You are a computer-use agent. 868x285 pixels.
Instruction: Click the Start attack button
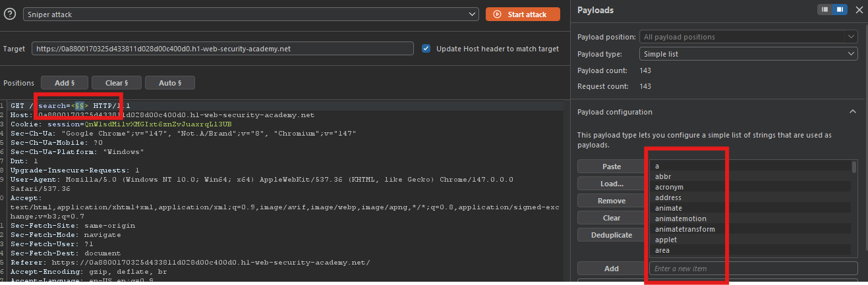[x=523, y=14]
